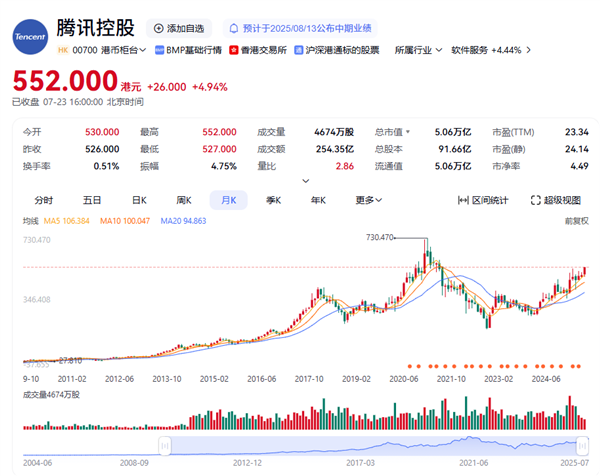
Task: Open 软件服务 industry arrow
Action: (528, 50)
